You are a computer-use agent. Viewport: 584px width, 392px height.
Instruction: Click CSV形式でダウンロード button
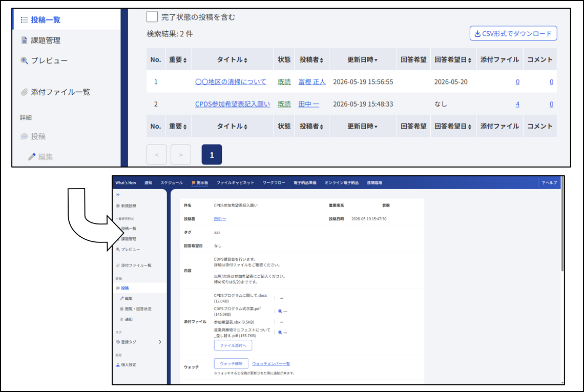point(513,33)
